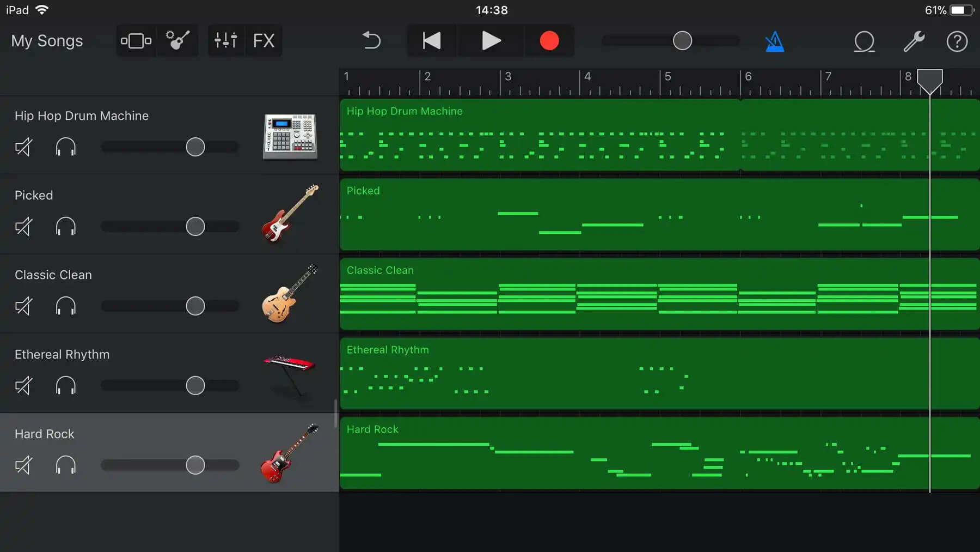The image size is (980, 552).
Task: Open the instrument browser from the toolbar
Action: 177,40
